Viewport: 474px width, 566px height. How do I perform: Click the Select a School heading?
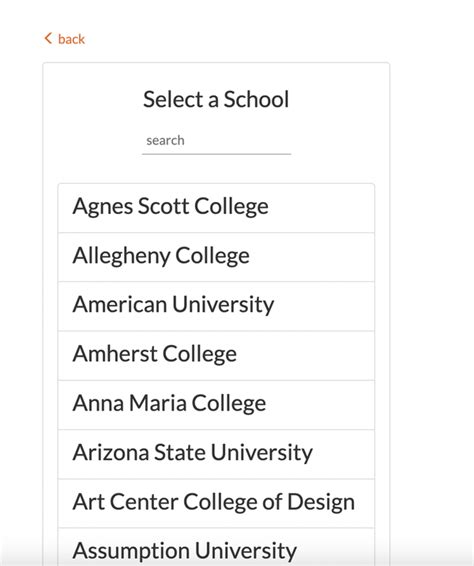click(x=216, y=99)
